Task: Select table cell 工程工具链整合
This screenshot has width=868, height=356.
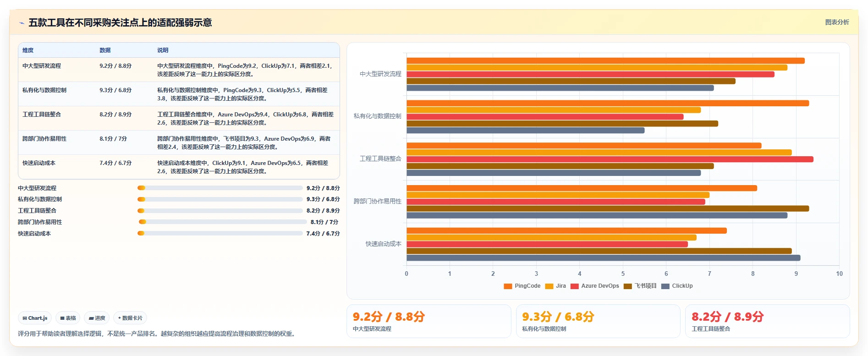Action: pos(42,115)
